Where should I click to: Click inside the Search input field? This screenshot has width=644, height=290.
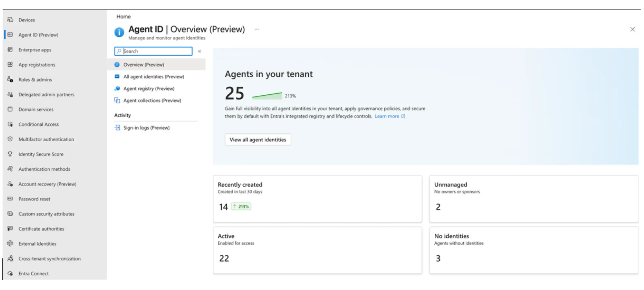point(153,51)
